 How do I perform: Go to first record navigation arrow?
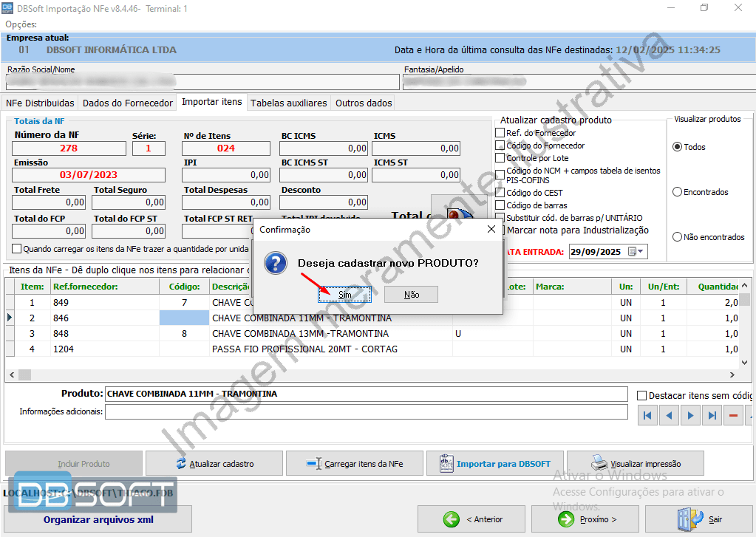647,416
